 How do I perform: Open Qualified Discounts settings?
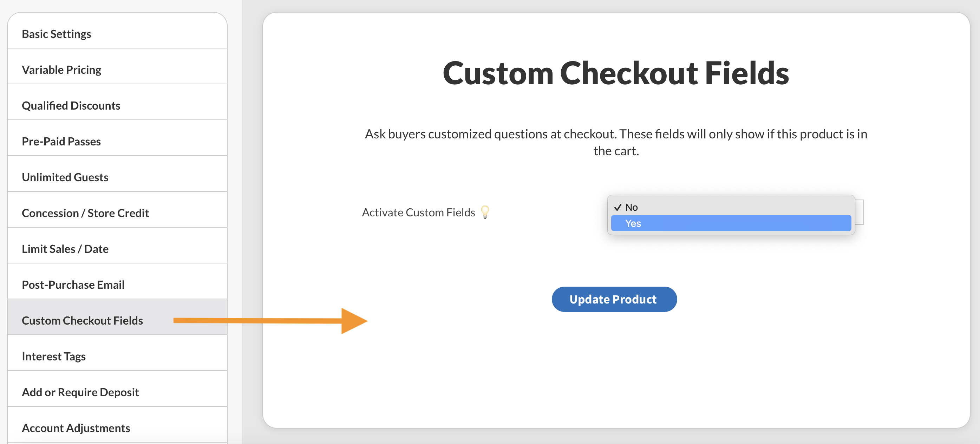[x=71, y=105]
